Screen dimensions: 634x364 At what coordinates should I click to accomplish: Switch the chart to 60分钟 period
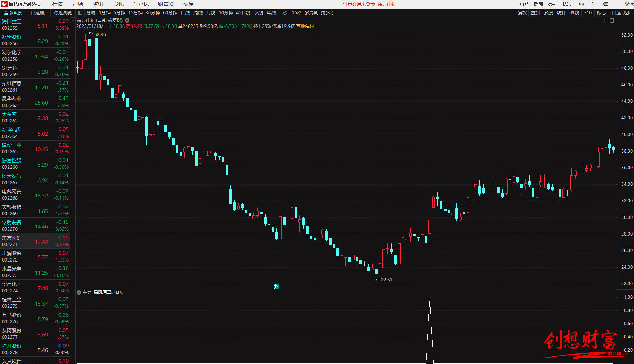click(170, 13)
